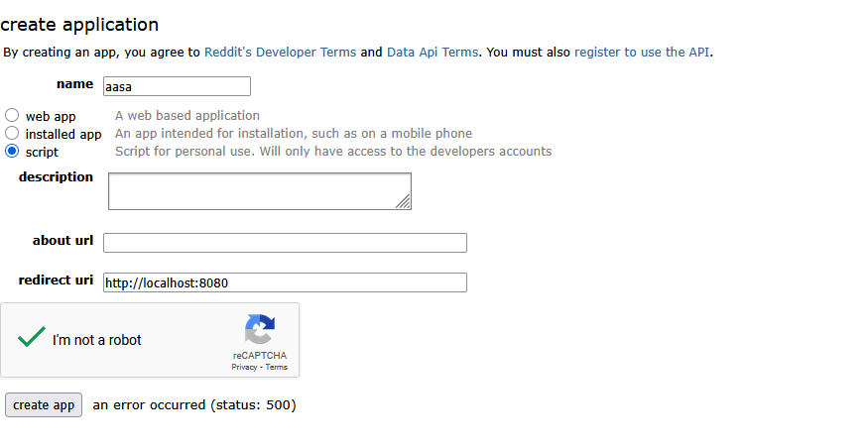
Task: Click the create application heading
Action: tap(79, 25)
